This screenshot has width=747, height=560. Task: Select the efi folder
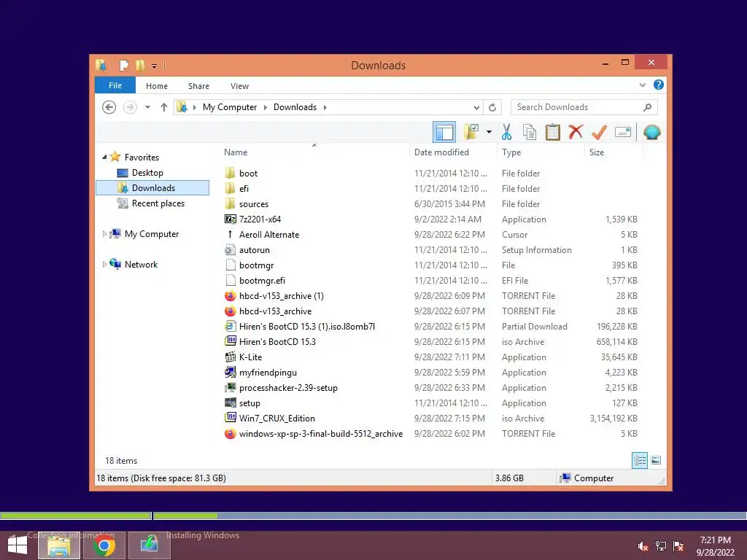[244, 189]
